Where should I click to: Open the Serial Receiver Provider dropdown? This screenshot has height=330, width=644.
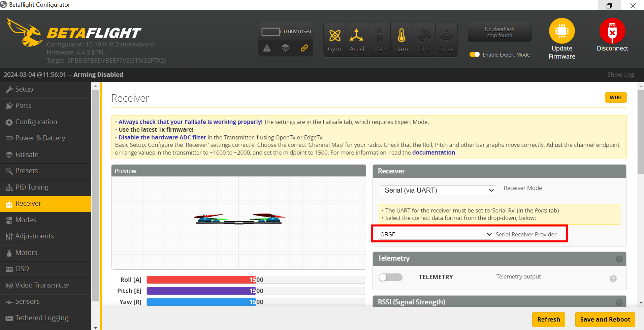pos(436,234)
